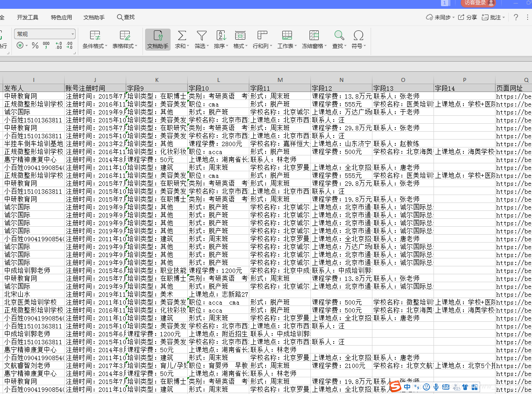Click the more options vertical dots icon
Image resolution: width=532 pixels, height=394 pixels.
coord(527,17)
